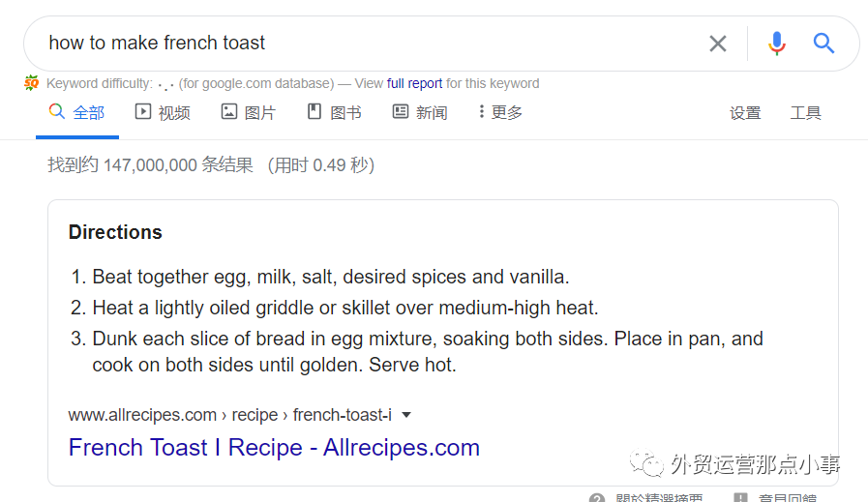Open the 工具 (Tools) options
868x502 pixels.
pos(805,113)
